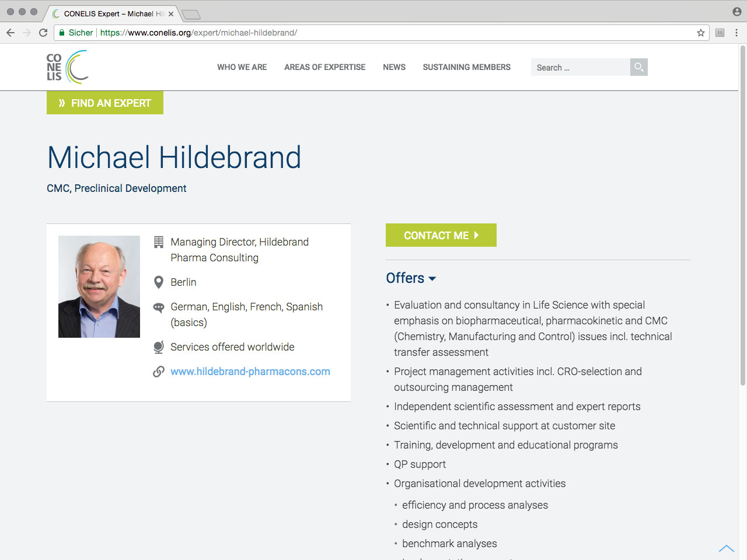Open AREAS OF EXPERTISE menu

(x=324, y=67)
